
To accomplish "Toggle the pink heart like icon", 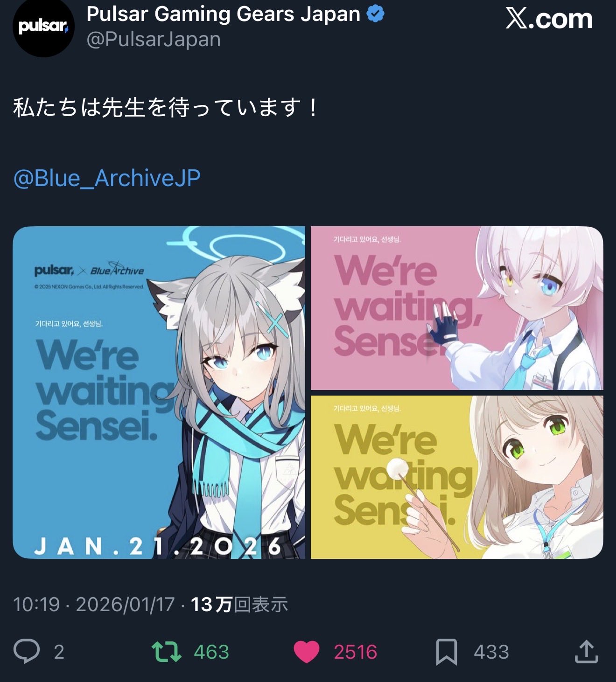I will coord(306,652).
